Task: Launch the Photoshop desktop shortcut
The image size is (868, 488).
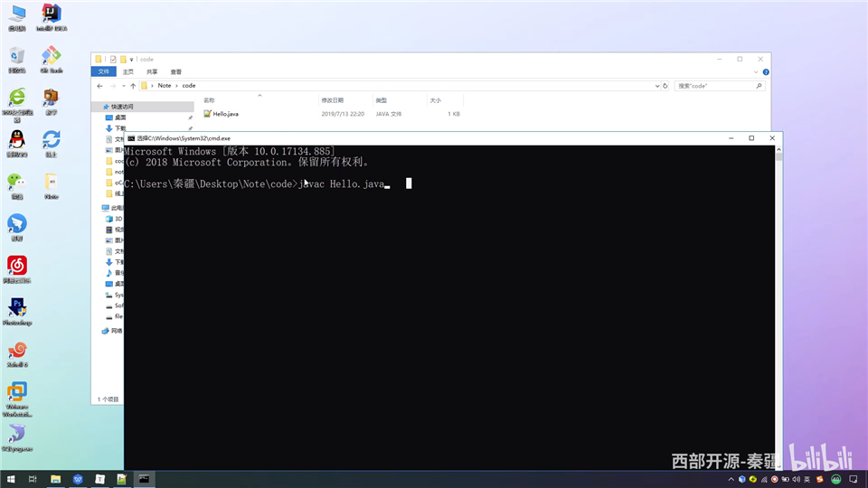Action: pos(17,312)
